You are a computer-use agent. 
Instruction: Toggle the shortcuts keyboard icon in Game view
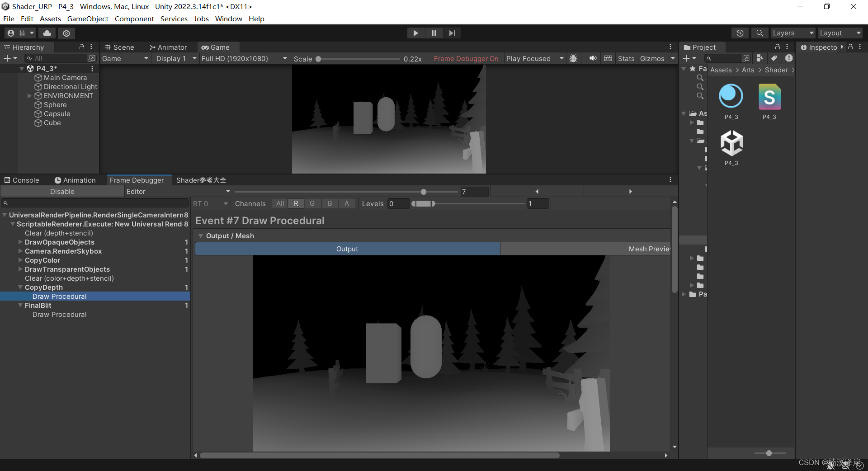608,59
